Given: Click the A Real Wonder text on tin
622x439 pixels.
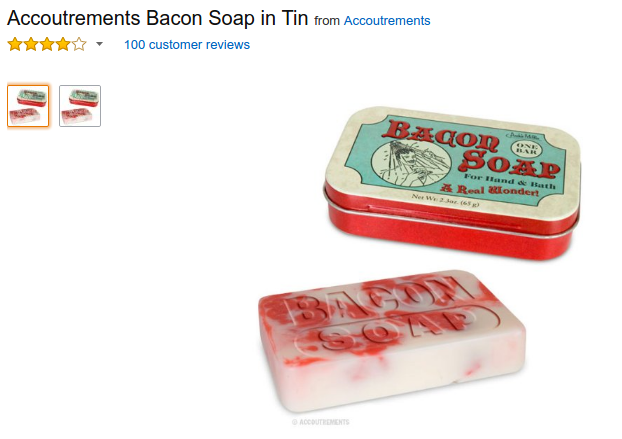Looking at the screenshot, I should pyautogui.click(x=490, y=190).
